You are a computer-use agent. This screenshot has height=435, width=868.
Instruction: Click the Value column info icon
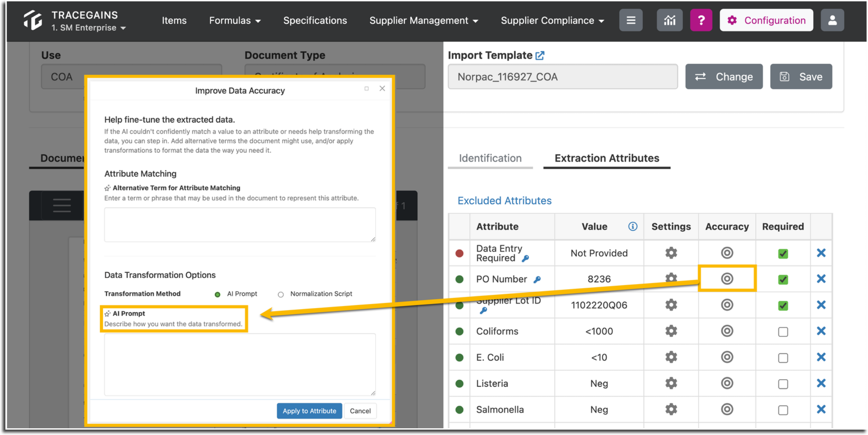coord(632,227)
